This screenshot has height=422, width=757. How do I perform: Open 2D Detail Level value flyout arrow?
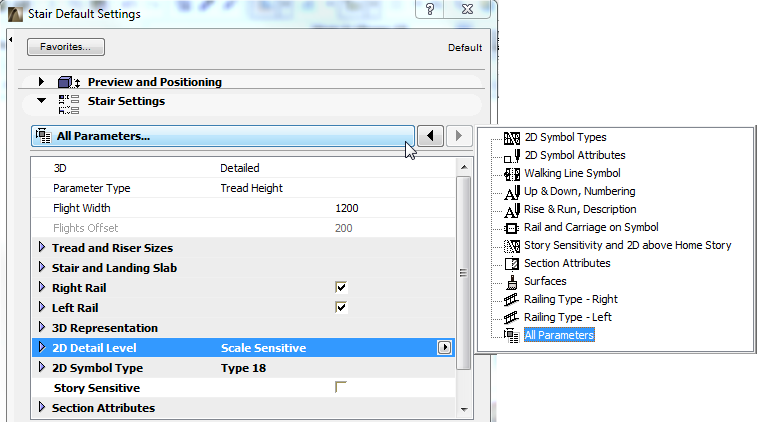coord(444,348)
